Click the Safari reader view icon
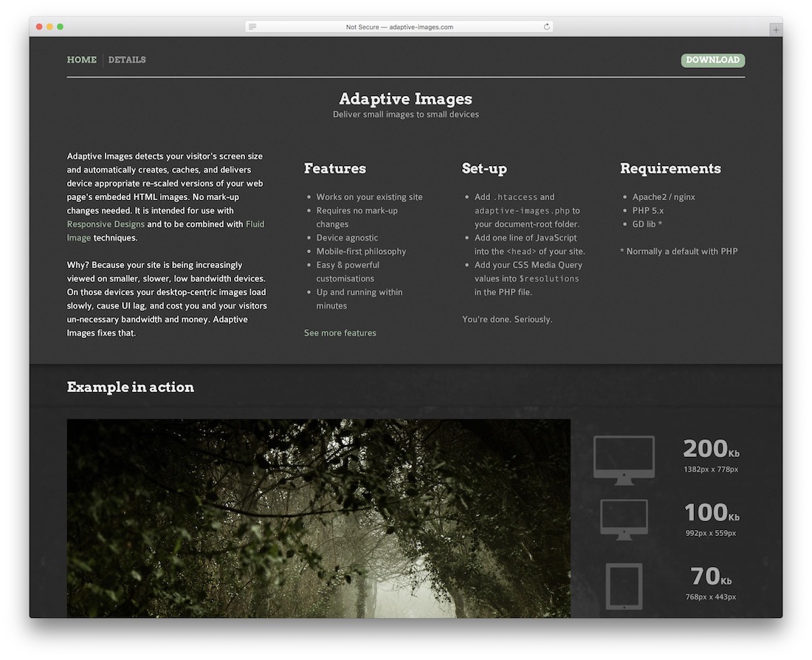 [x=252, y=27]
